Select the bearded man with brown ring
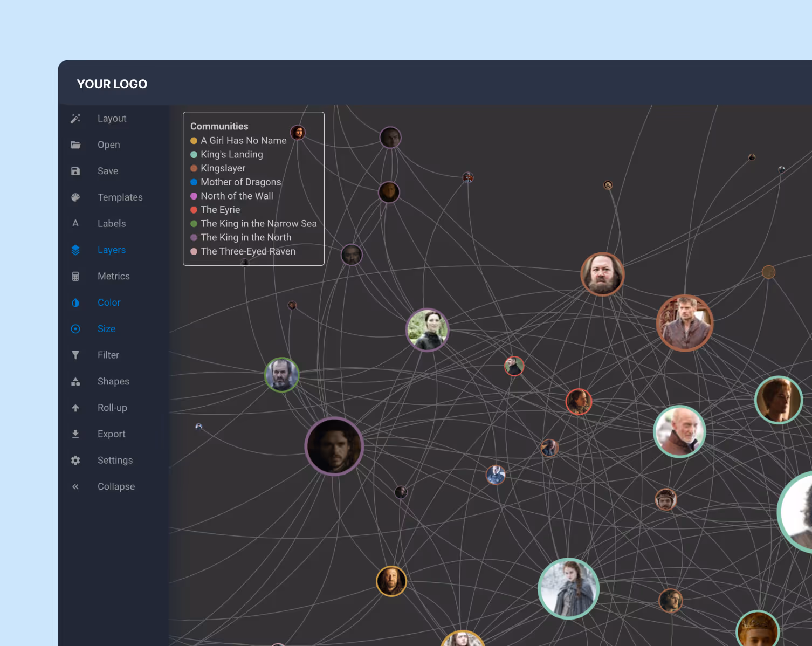The width and height of the screenshot is (812, 646). click(x=602, y=274)
